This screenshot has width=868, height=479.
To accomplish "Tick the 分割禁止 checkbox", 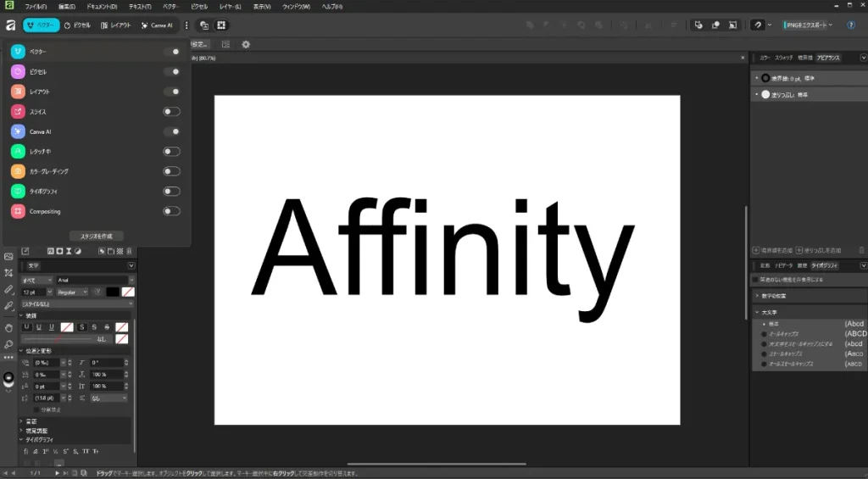I will (x=36, y=409).
